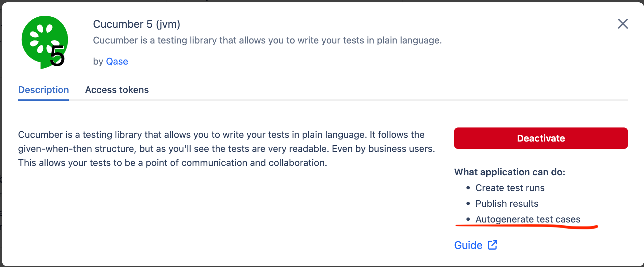Click the Publish results item
This screenshot has width=644, height=267.
click(x=507, y=203)
